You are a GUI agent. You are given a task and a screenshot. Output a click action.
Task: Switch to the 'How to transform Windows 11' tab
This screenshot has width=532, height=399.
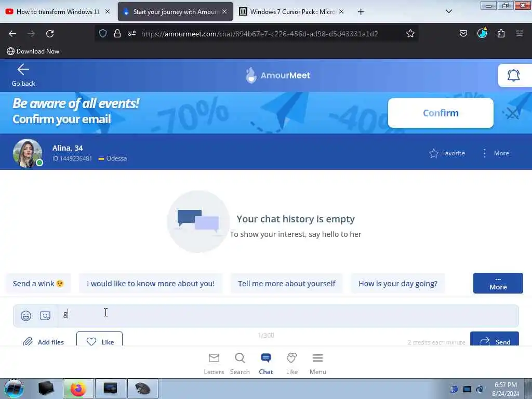(x=58, y=11)
